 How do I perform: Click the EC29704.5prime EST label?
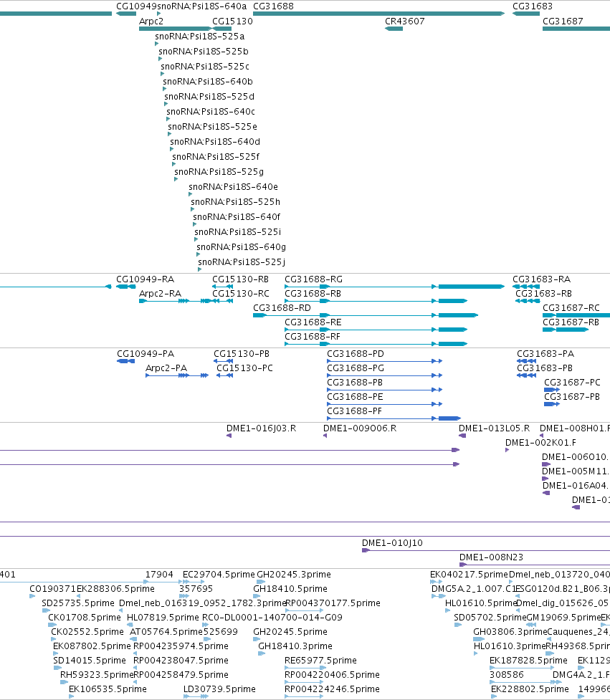click(x=219, y=575)
